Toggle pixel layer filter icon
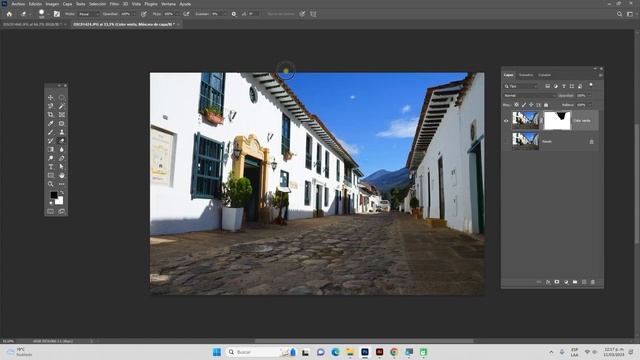 click(547, 86)
